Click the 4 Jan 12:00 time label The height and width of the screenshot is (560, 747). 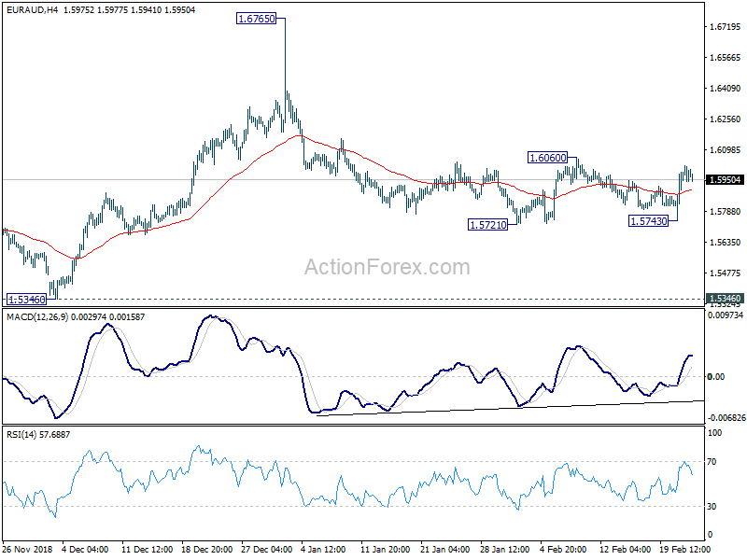323,549
